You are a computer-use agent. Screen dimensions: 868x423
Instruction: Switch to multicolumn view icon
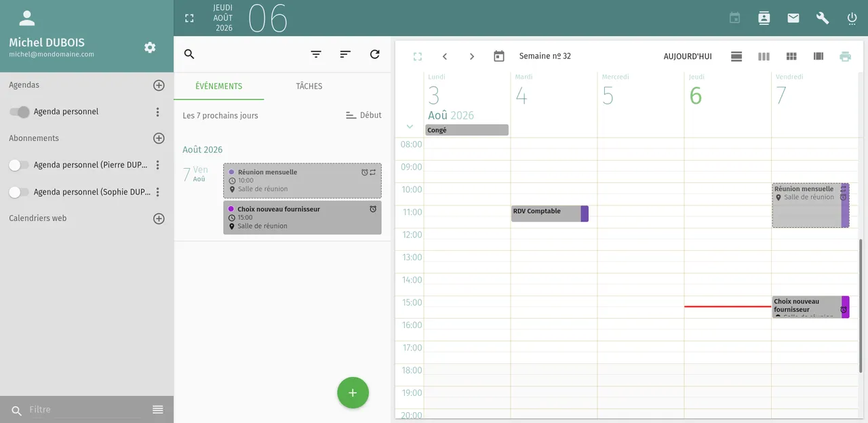(x=818, y=56)
